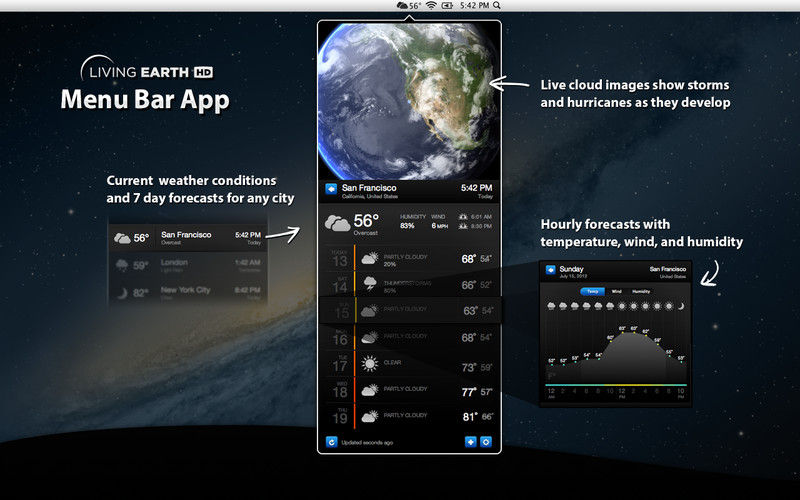Image resolution: width=800 pixels, height=500 pixels.
Task: Click the menu bar clock 5:42 PM
Action: click(474, 6)
